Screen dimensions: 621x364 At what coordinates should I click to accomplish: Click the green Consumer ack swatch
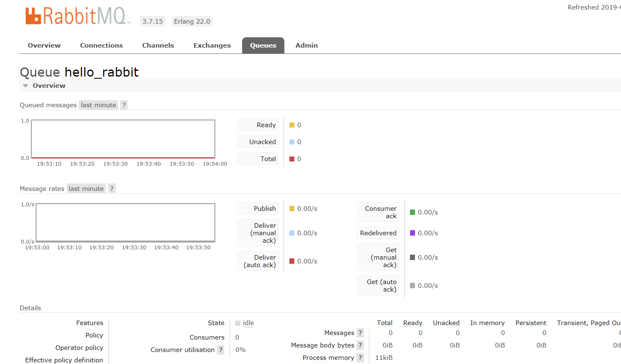point(412,212)
